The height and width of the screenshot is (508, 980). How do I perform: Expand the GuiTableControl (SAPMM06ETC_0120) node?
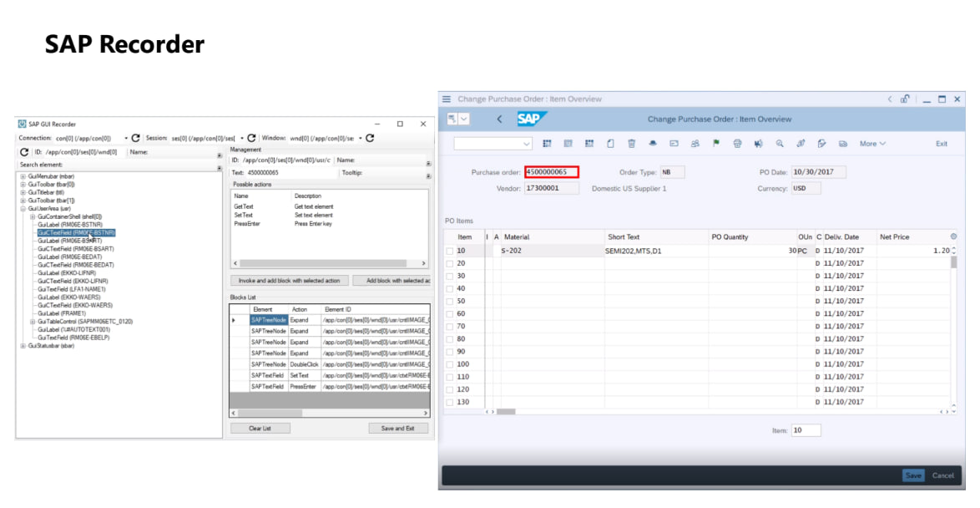coord(33,322)
